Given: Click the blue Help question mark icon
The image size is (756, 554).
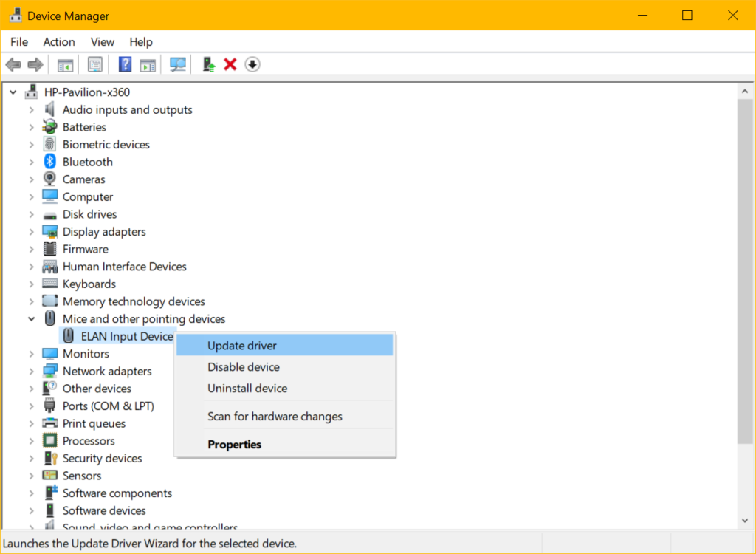Looking at the screenshot, I should (x=125, y=65).
